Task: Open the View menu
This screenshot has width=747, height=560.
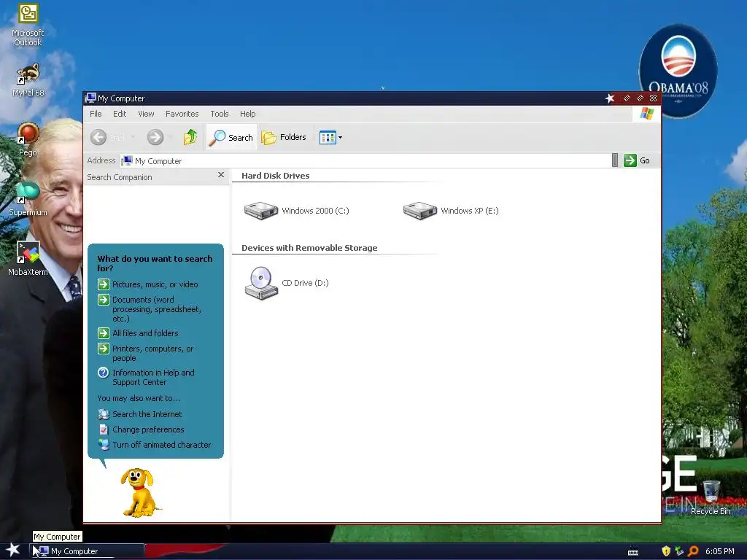Action: coord(146,114)
